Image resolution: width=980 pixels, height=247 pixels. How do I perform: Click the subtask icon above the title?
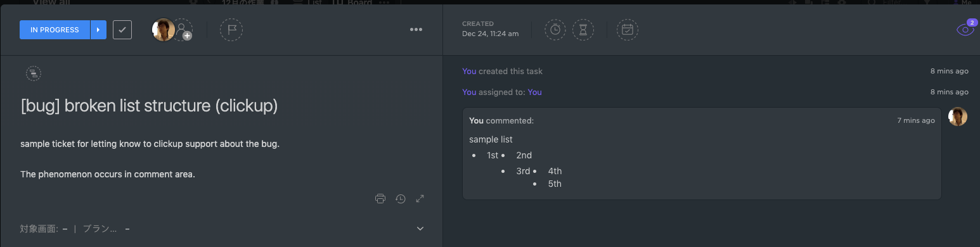[34, 73]
